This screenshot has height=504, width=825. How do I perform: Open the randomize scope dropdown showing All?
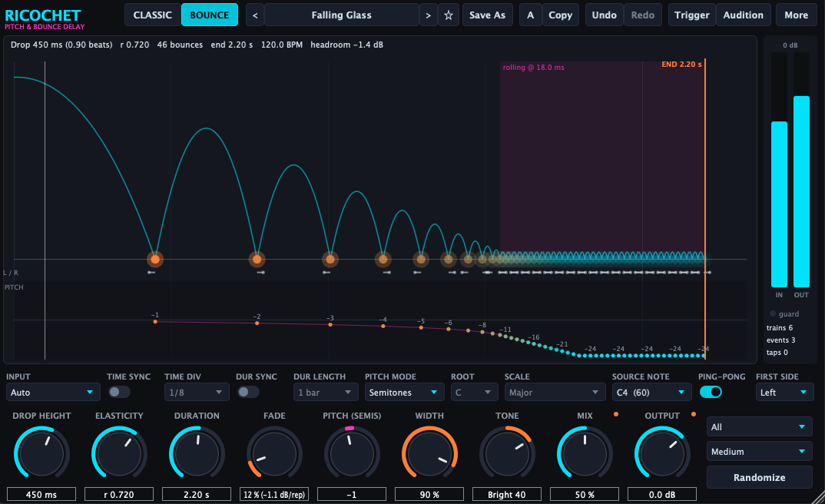(x=759, y=426)
